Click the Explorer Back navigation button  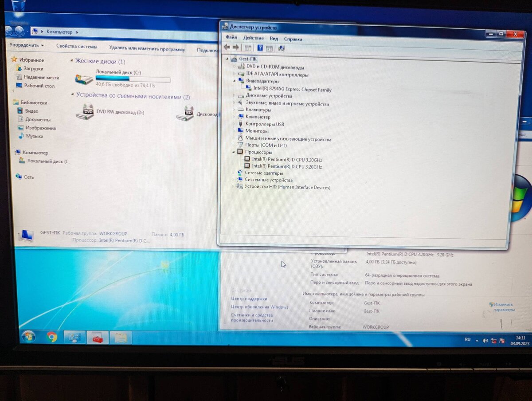pyautogui.click(x=9, y=31)
